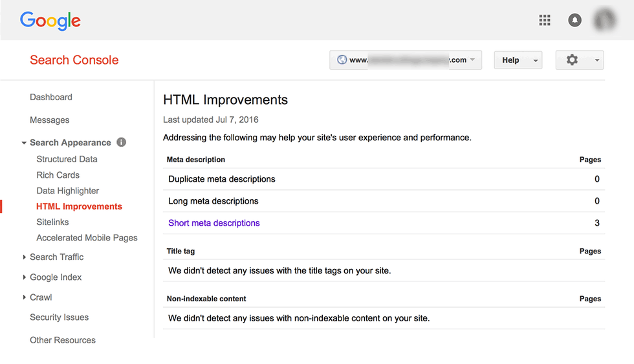Click the 3 pages count for short descriptions
The width and height of the screenshot is (634, 364).
point(596,223)
